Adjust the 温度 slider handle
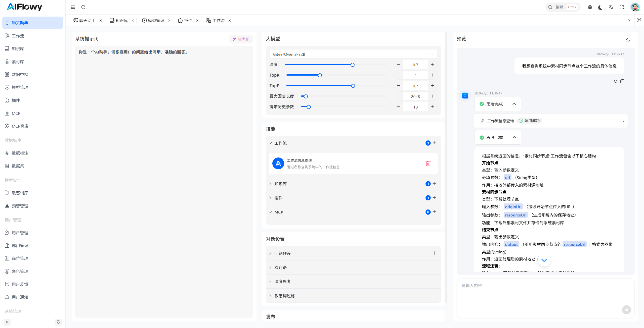This screenshot has width=644, height=328. point(353,65)
